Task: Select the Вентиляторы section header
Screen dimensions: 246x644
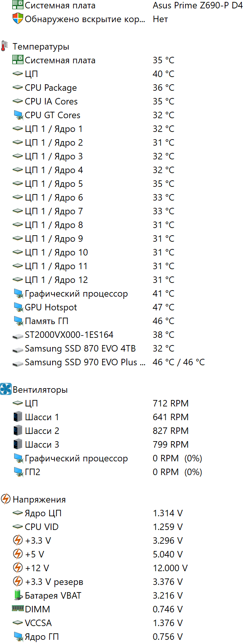Action: (x=40, y=390)
